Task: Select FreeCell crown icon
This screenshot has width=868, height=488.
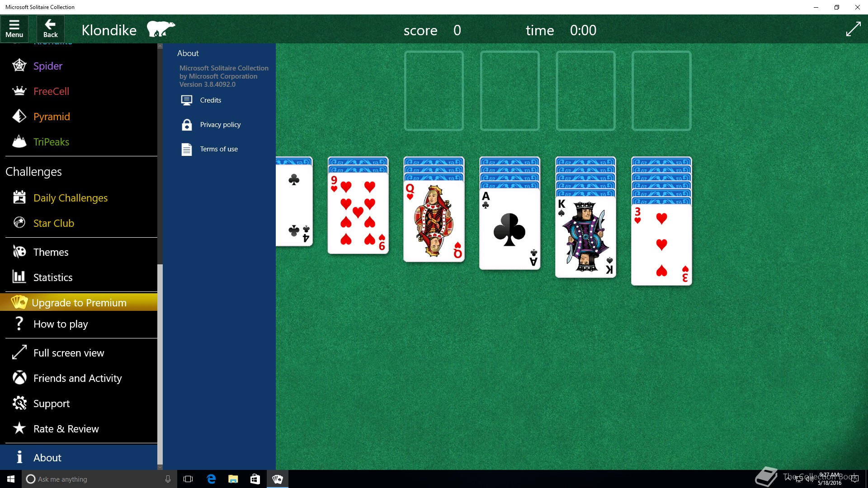Action: (19, 91)
